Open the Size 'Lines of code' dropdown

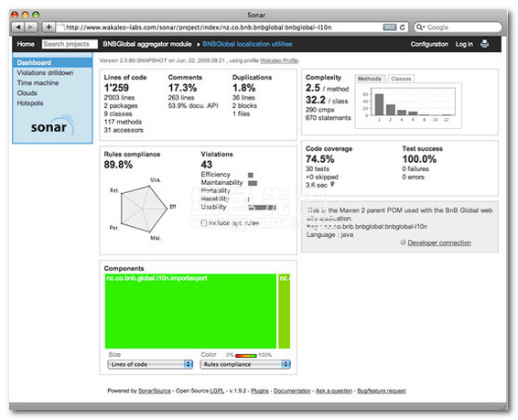[150, 364]
